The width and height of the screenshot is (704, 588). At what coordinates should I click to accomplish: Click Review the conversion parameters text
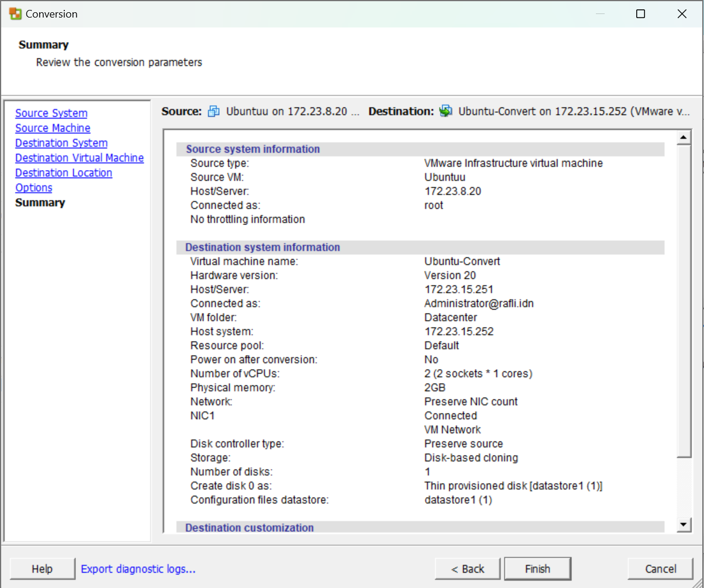(x=119, y=62)
